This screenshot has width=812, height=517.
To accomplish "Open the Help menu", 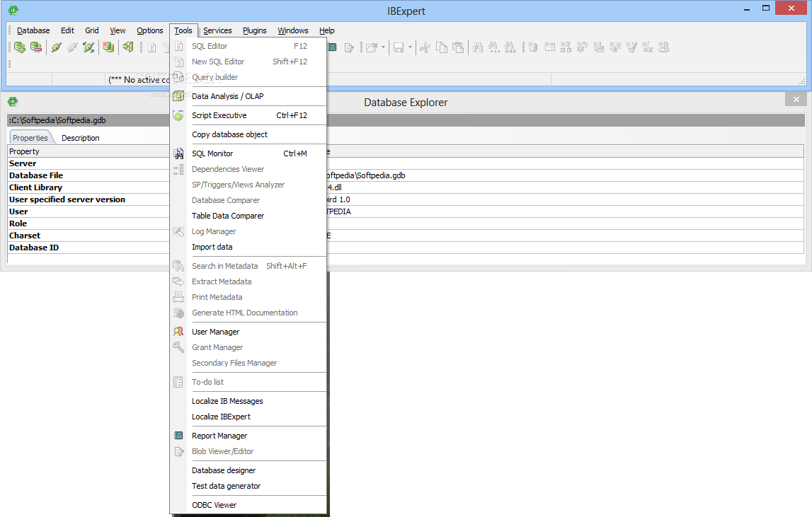I will point(327,30).
